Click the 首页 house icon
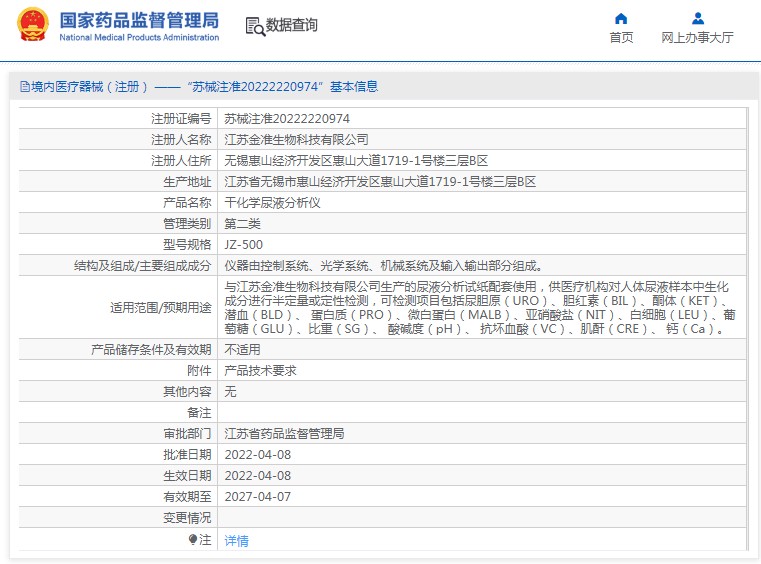The width and height of the screenshot is (761, 564). pyautogui.click(x=621, y=18)
